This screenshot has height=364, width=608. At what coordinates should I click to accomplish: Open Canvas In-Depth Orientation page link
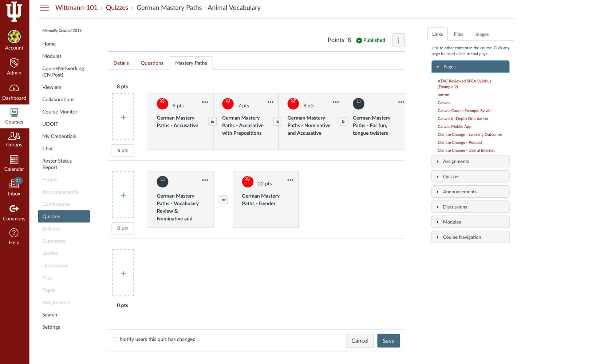pos(463,119)
